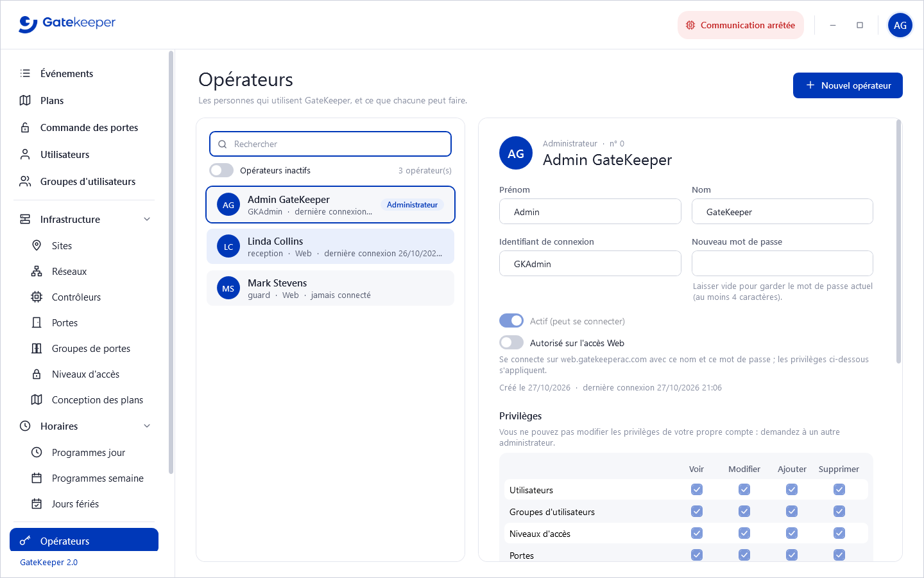924x578 pixels.
Task: Collapse the Horaires section chevron
Action: 147,426
